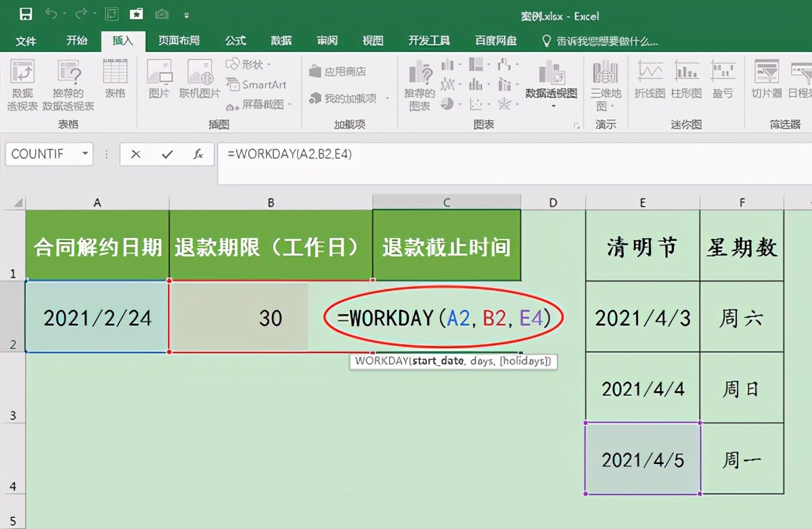The width and height of the screenshot is (812, 529).
Task: Select the 清明节 header cell
Action: point(642,245)
